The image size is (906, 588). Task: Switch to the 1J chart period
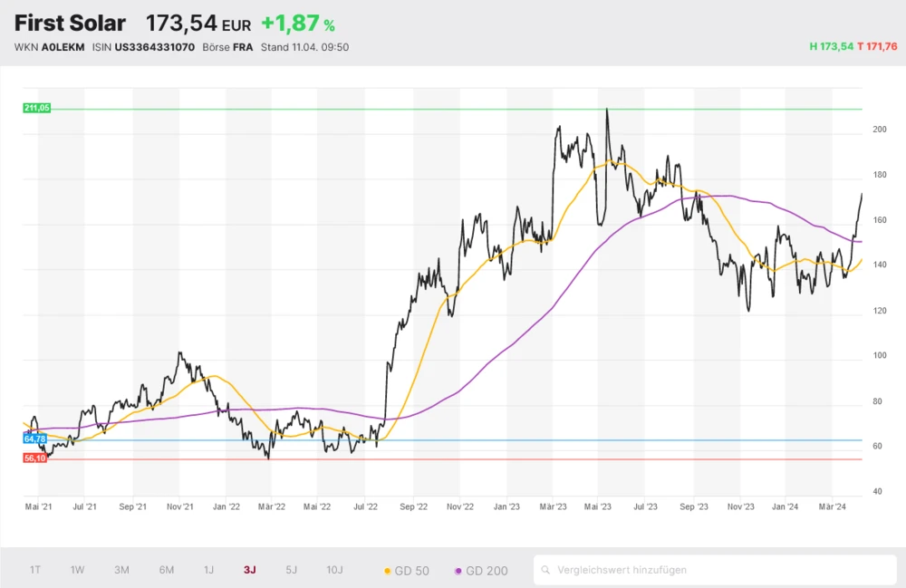pos(208,570)
